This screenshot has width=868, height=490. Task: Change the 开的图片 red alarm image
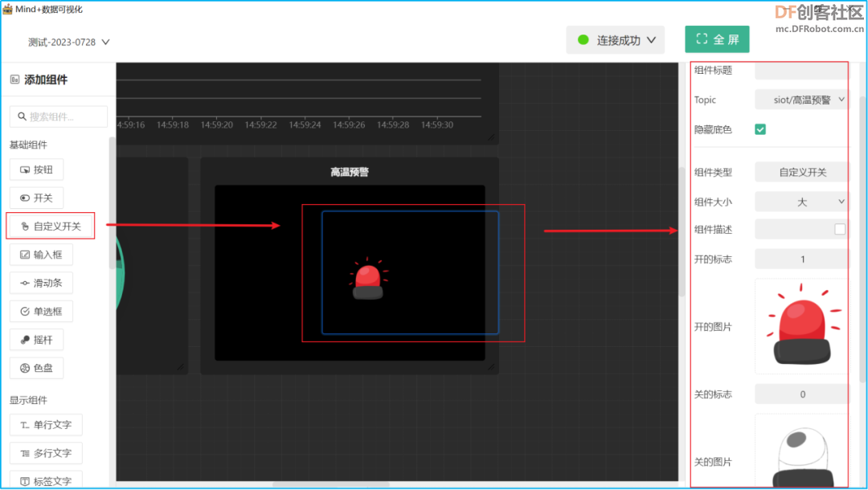(801, 326)
